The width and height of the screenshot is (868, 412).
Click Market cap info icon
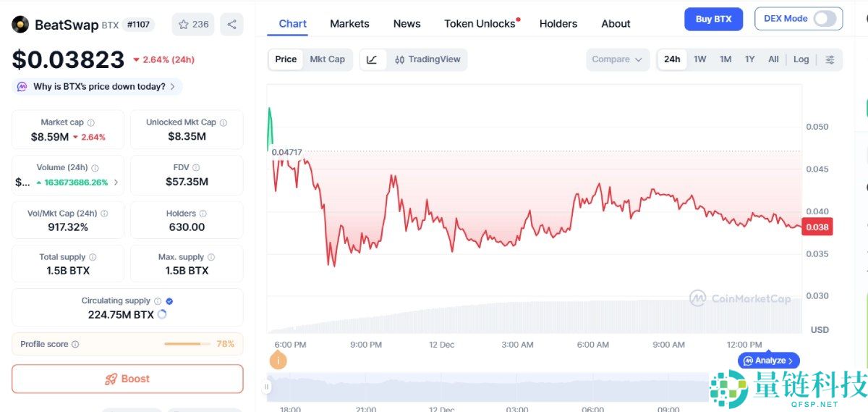(90, 123)
